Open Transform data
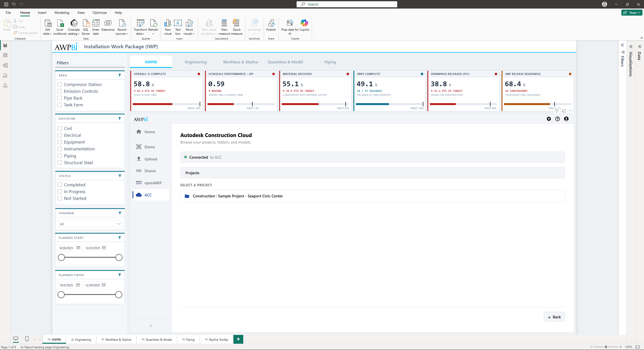Image resolution: width=644 pixels, height=350 pixels. 140,27
